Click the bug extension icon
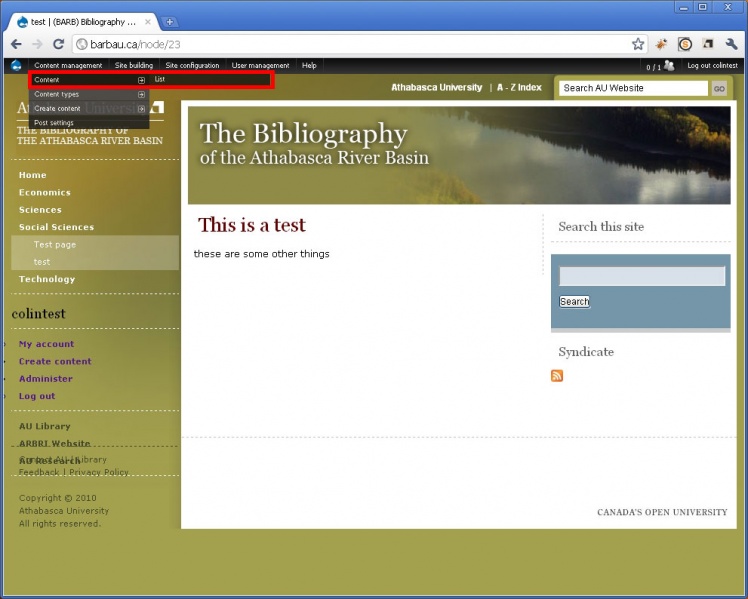 (x=661, y=44)
